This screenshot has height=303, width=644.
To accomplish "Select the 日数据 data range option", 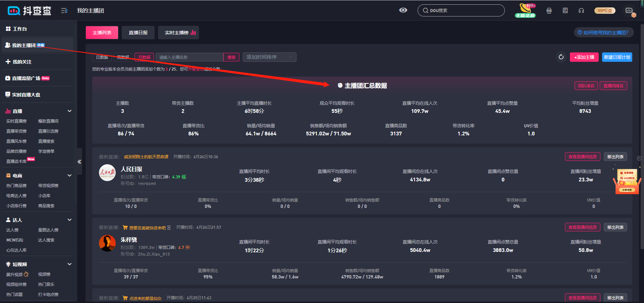I will point(102,57).
